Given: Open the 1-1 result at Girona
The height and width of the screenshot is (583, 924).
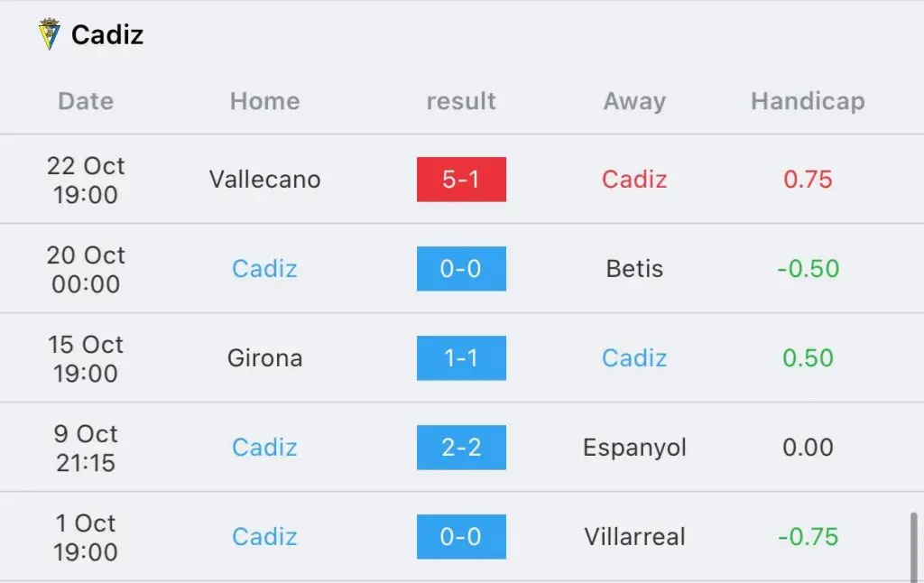Looking at the screenshot, I should coord(461,357).
